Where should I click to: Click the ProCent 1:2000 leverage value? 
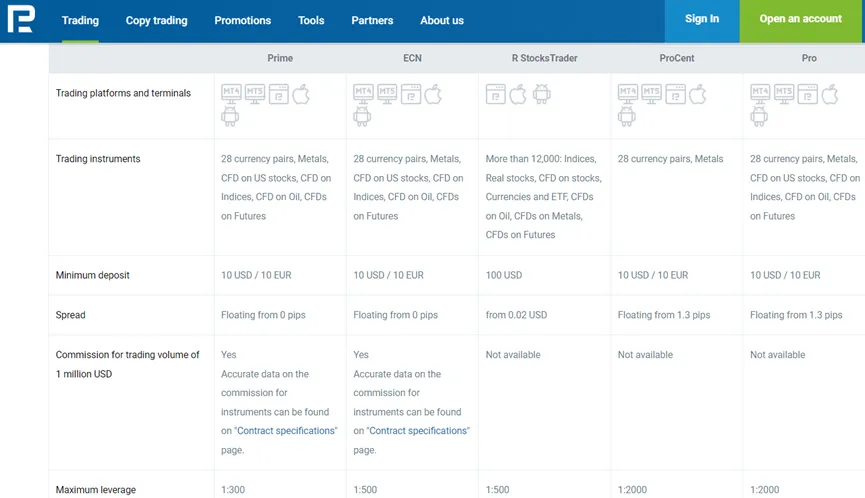pos(632,490)
